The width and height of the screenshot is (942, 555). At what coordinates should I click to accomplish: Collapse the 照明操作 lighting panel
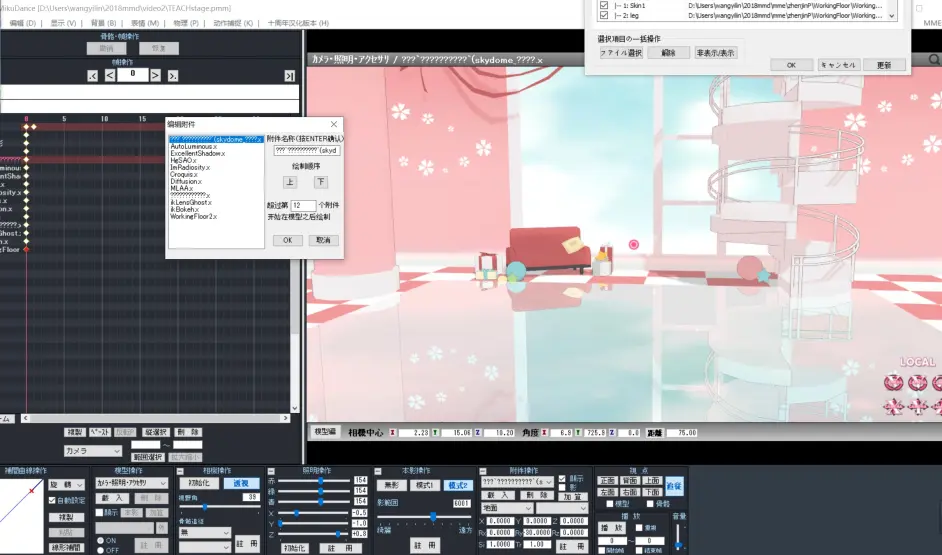click(271, 471)
